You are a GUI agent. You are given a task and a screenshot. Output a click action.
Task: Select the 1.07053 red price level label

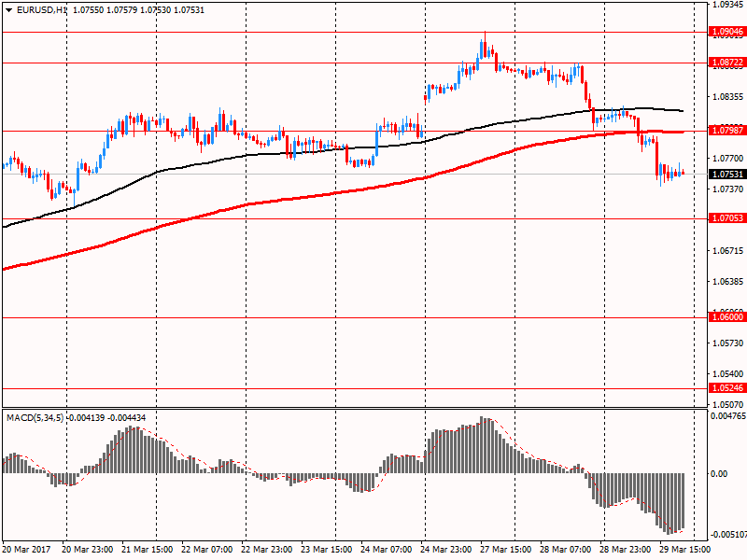click(727, 218)
